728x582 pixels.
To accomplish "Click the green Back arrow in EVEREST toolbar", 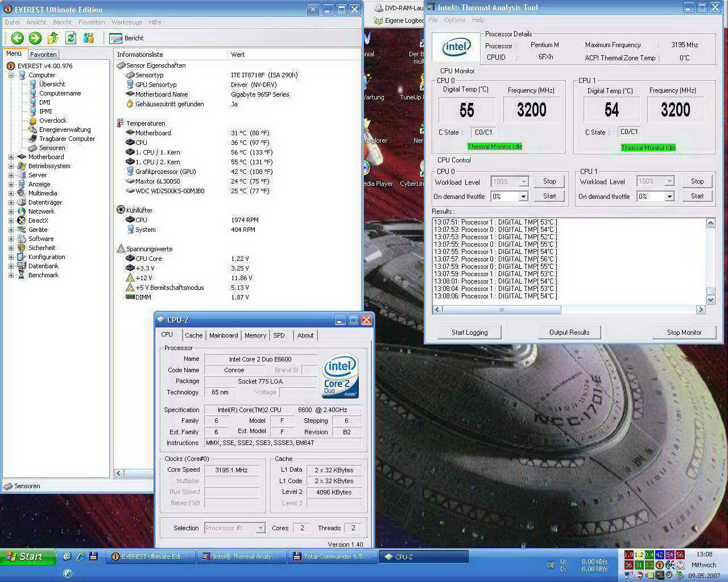I will (18, 38).
